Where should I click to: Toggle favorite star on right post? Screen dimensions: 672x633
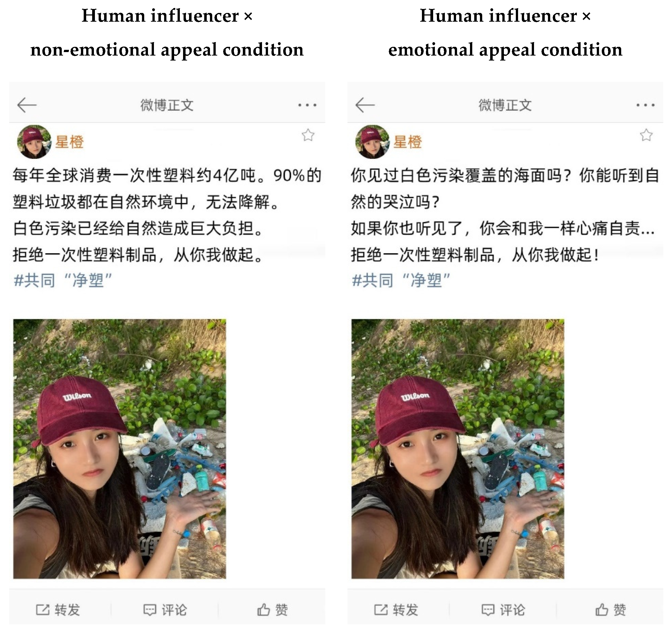(646, 135)
